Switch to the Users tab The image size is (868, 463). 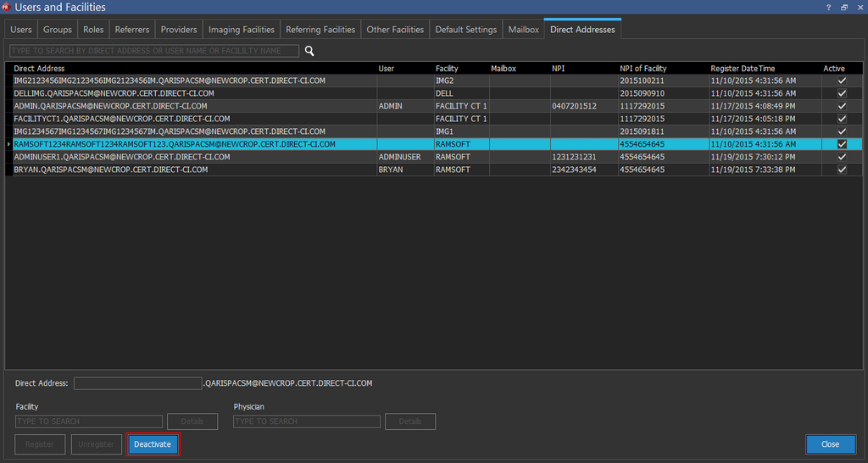[21, 30]
